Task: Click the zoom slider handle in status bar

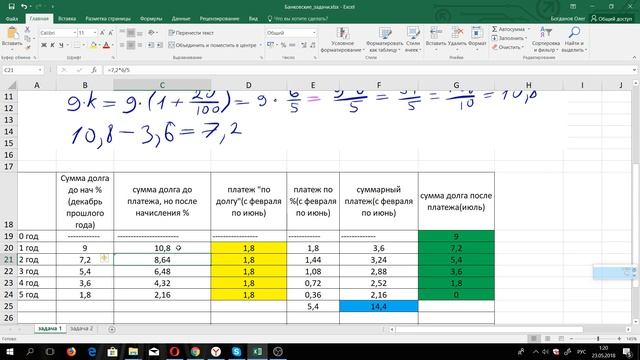Action: pyautogui.click(x=598, y=339)
